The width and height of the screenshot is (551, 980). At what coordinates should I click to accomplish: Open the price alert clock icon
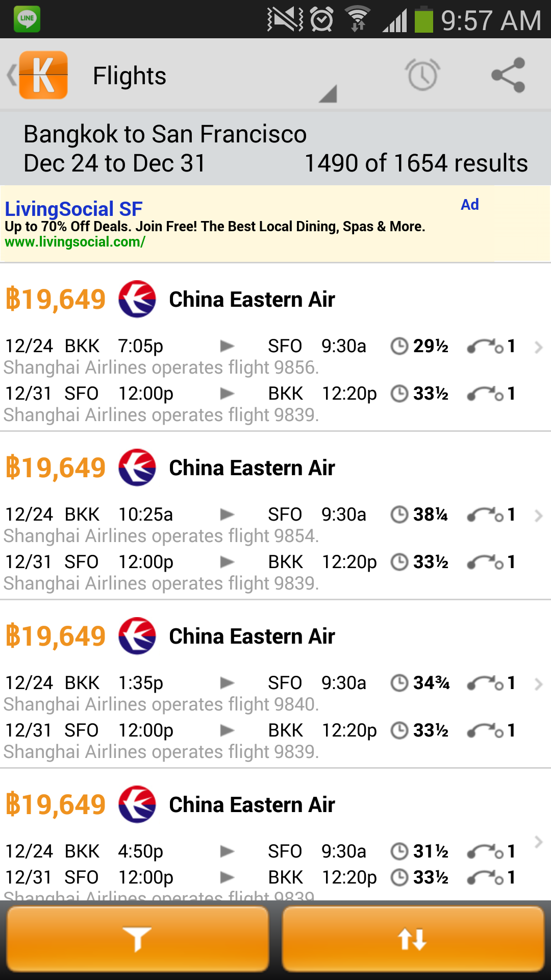point(423,75)
